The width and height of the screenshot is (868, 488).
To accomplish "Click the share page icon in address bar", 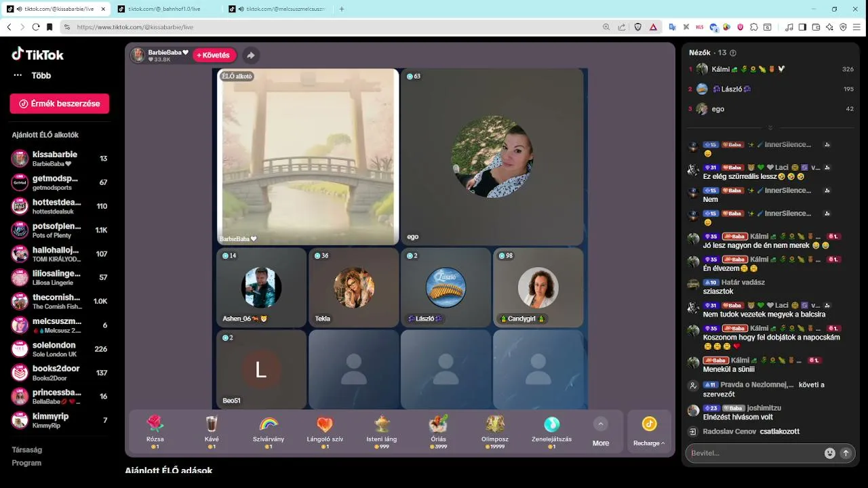I will click(x=622, y=27).
